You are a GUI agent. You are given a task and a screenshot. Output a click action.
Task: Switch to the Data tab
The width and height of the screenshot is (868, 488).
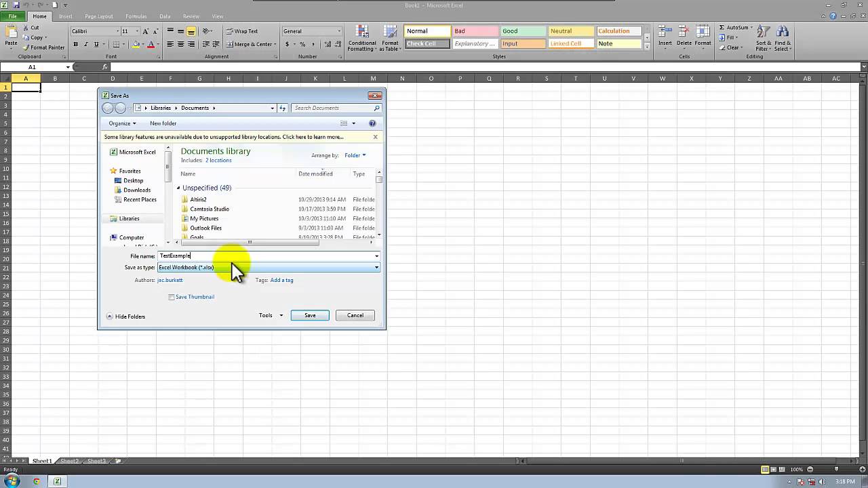(x=165, y=16)
